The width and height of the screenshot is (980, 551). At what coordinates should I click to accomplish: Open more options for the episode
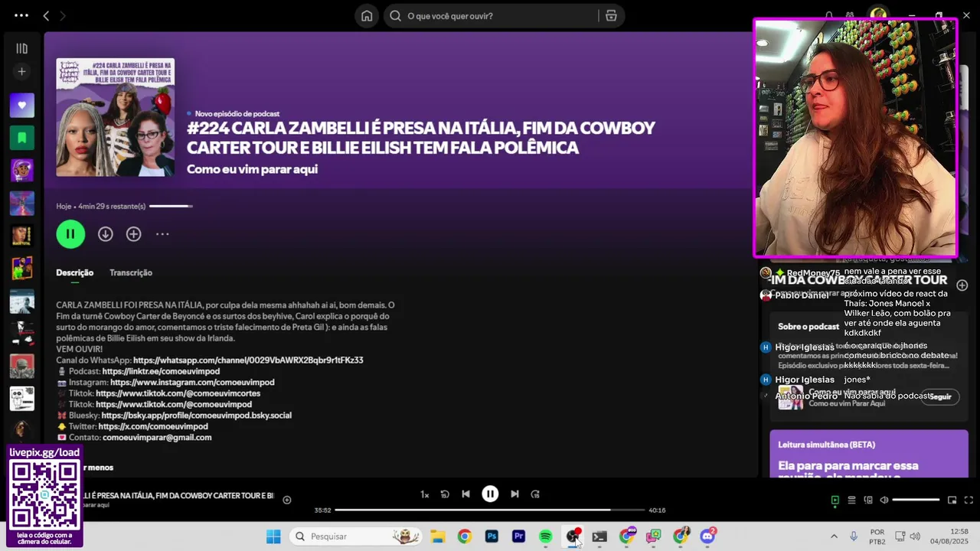click(x=162, y=234)
